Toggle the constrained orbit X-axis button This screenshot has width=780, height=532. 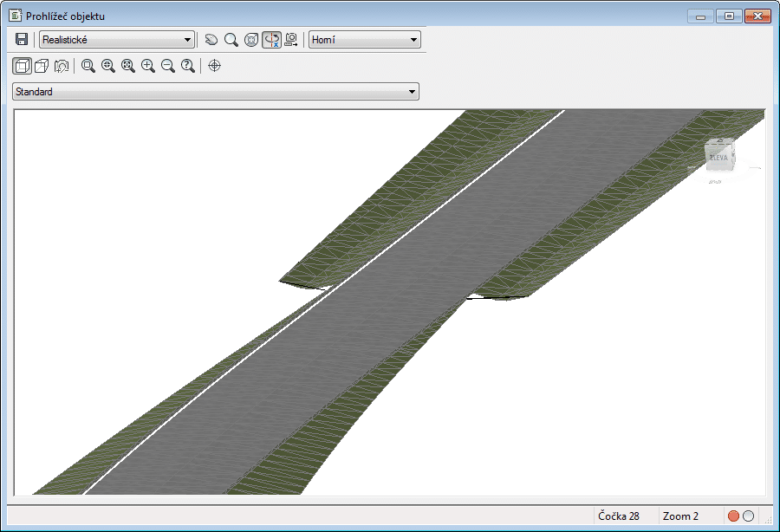271,40
